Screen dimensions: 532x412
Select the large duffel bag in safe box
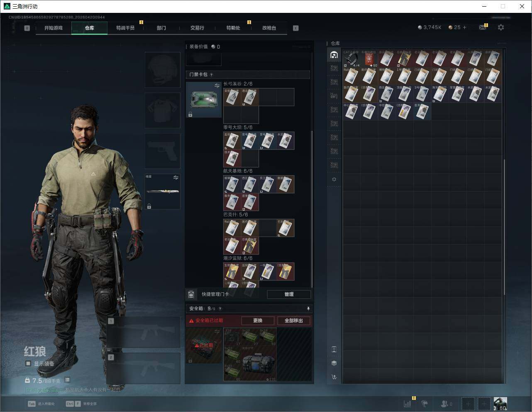259,364
